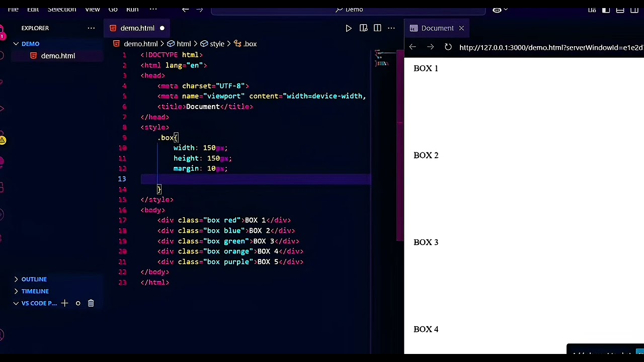Add new item in VS CODE P panel
The width and height of the screenshot is (644, 362).
pyautogui.click(x=64, y=303)
